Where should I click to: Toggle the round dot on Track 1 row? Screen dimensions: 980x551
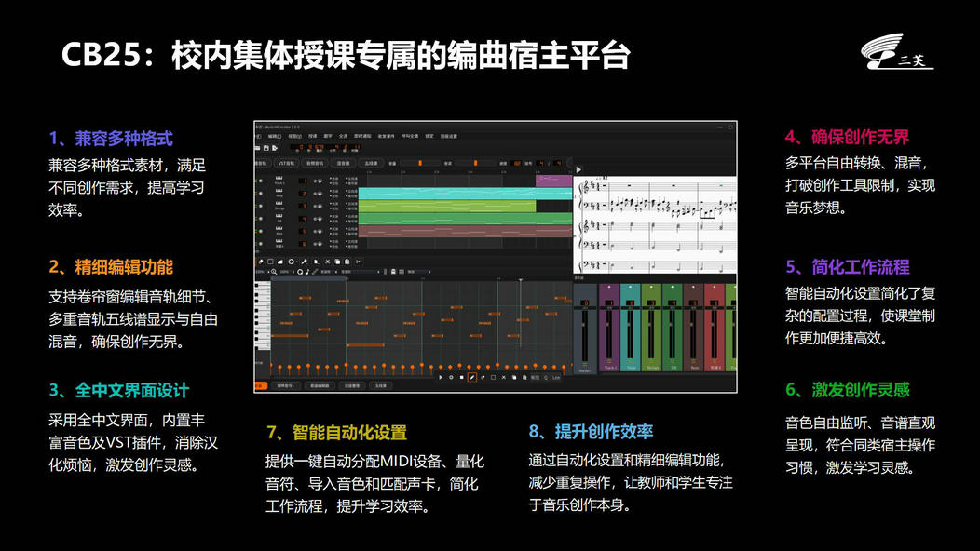(x=261, y=181)
